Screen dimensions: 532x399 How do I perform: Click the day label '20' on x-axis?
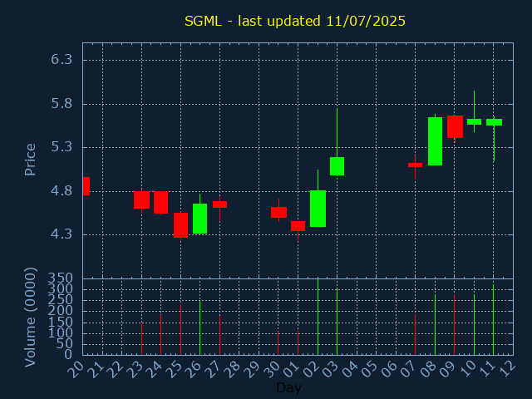click(x=76, y=369)
